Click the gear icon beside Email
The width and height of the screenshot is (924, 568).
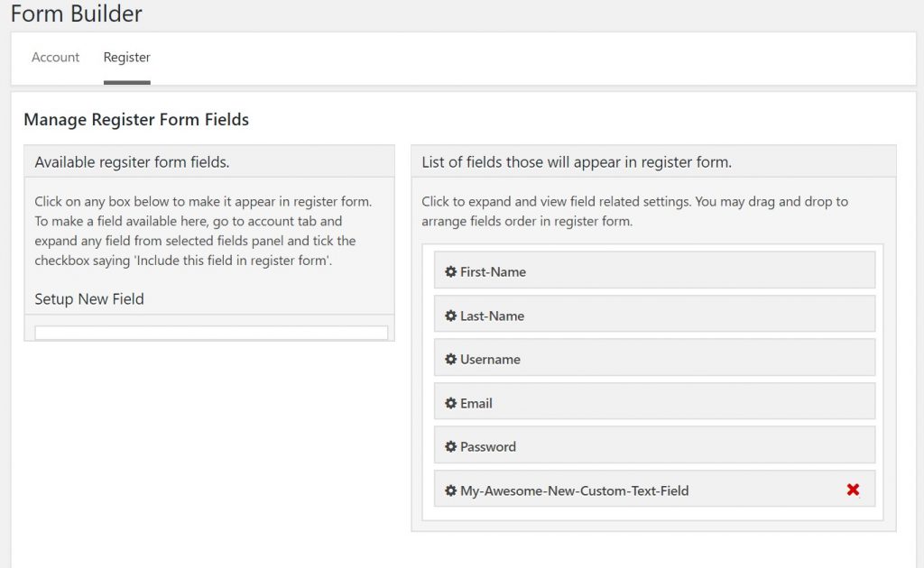pos(451,403)
